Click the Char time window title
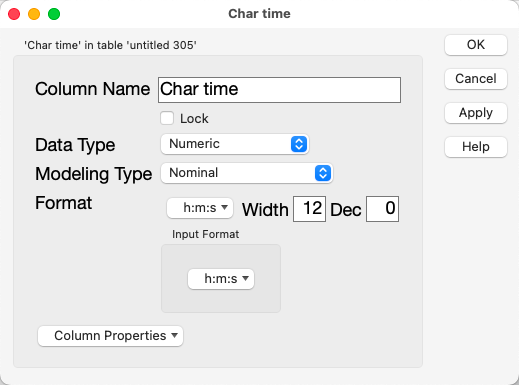 click(x=259, y=14)
